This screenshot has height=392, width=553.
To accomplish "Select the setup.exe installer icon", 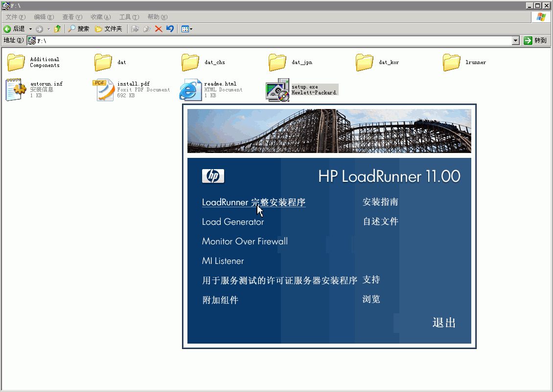I will coord(277,90).
